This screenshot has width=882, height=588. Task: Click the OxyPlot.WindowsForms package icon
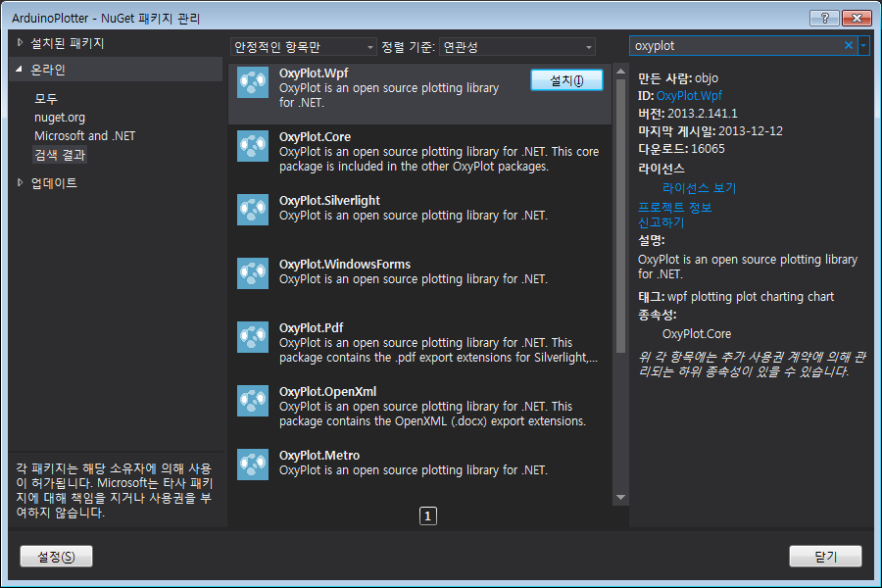tap(253, 273)
